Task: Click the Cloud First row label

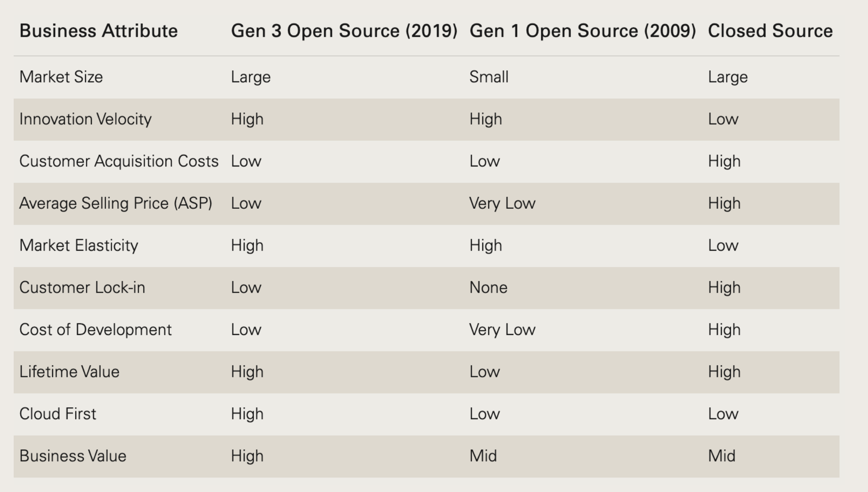Action: (58, 414)
